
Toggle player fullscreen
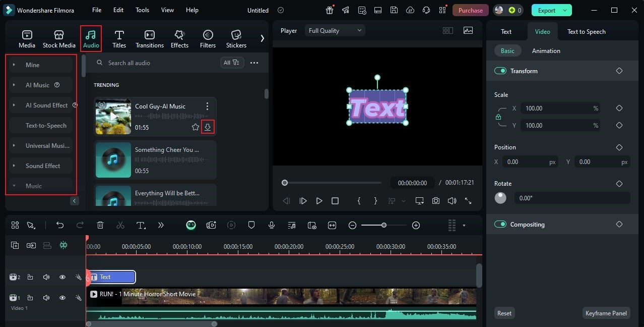click(x=468, y=201)
